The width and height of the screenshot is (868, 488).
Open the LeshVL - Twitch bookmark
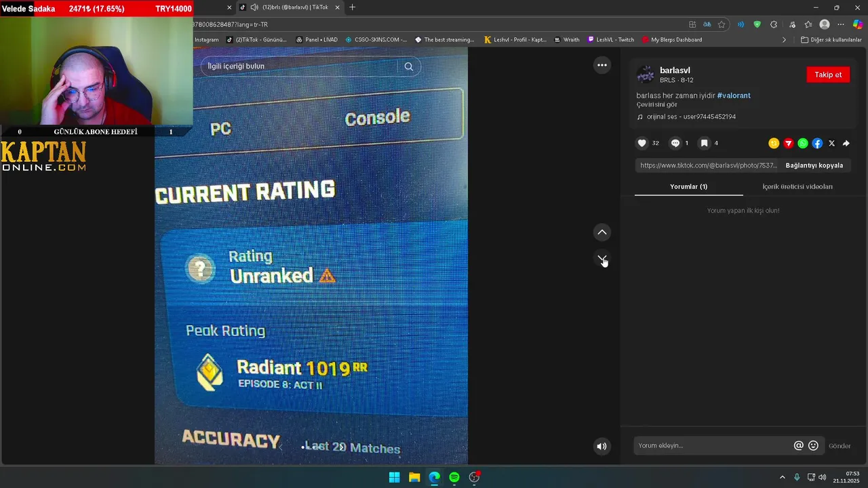point(611,40)
